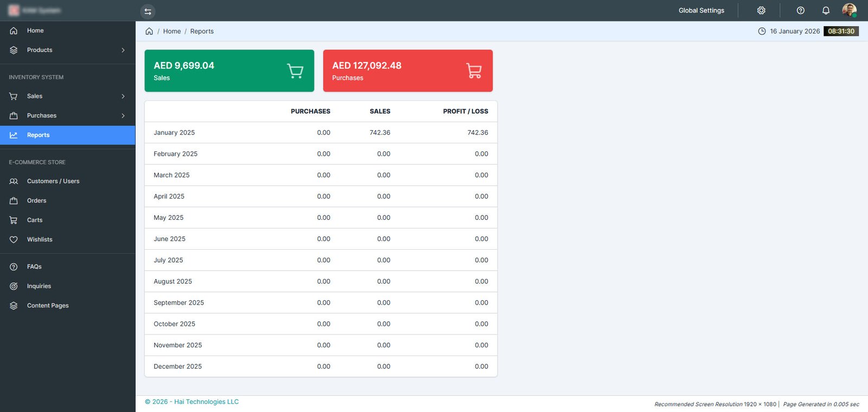Open the user profile avatar
Screen dimensions: 868x412
pyautogui.click(x=849, y=10)
